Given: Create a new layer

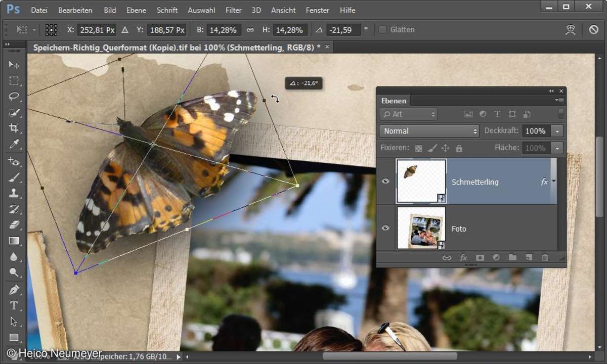Looking at the screenshot, I should [529, 258].
